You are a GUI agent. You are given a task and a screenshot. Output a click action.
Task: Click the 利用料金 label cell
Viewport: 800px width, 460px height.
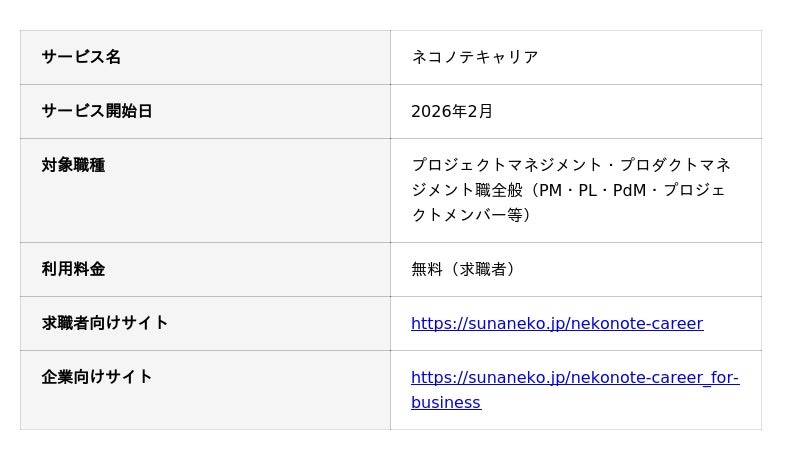coord(73,269)
